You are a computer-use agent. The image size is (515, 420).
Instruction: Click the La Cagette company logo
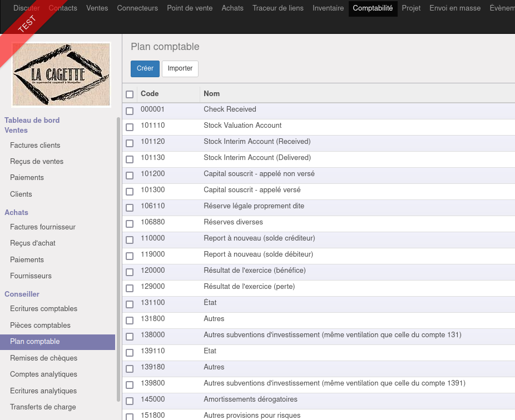(61, 74)
